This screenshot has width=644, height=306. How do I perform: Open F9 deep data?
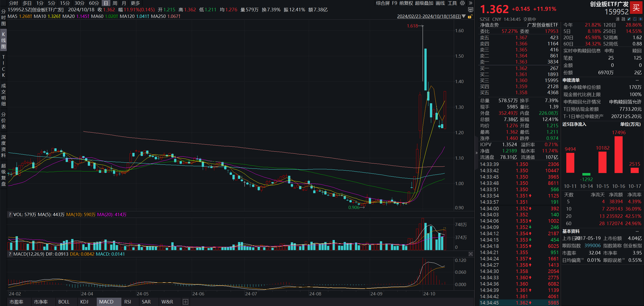pyautogui.click(x=394, y=3)
